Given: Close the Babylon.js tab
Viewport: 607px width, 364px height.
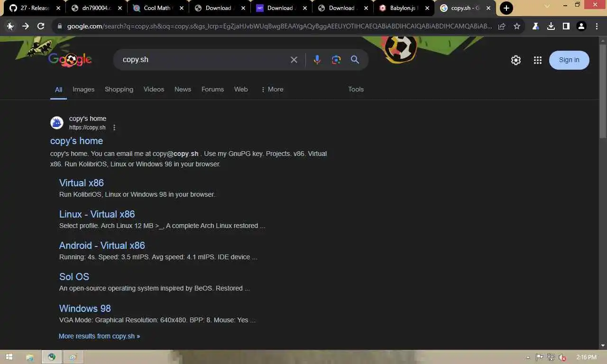Looking at the screenshot, I should pos(427,8).
